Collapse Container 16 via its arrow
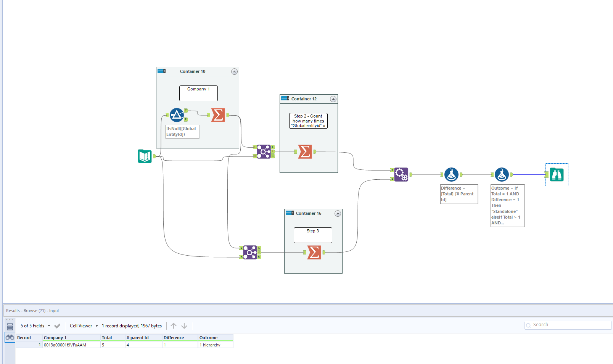 (338, 213)
